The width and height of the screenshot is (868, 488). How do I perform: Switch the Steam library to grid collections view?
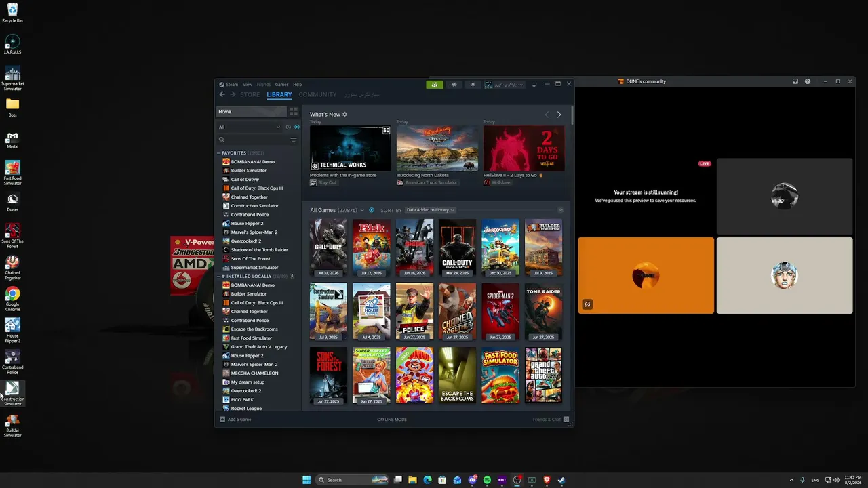coord(294,111)
